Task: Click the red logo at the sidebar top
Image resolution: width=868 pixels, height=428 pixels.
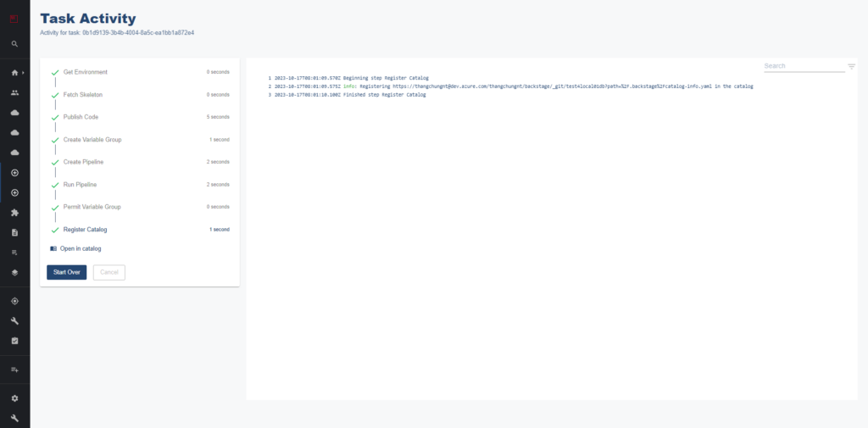Action: click(x=14, y=17)
